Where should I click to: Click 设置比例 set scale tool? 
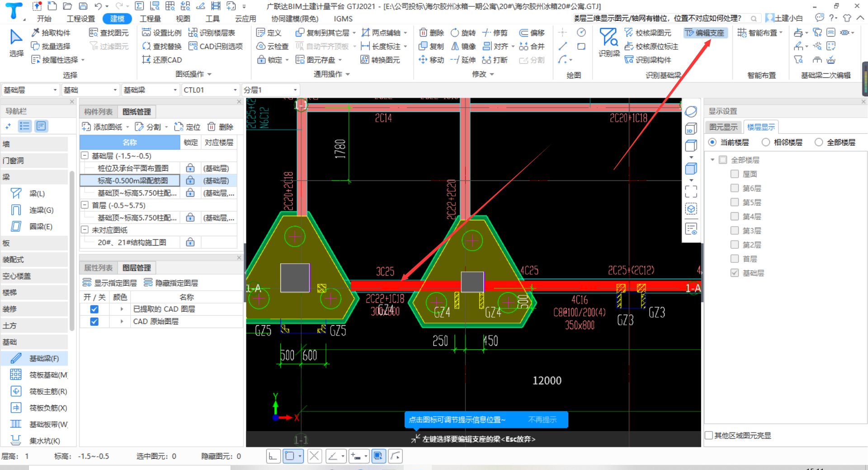tap(162, 33)
